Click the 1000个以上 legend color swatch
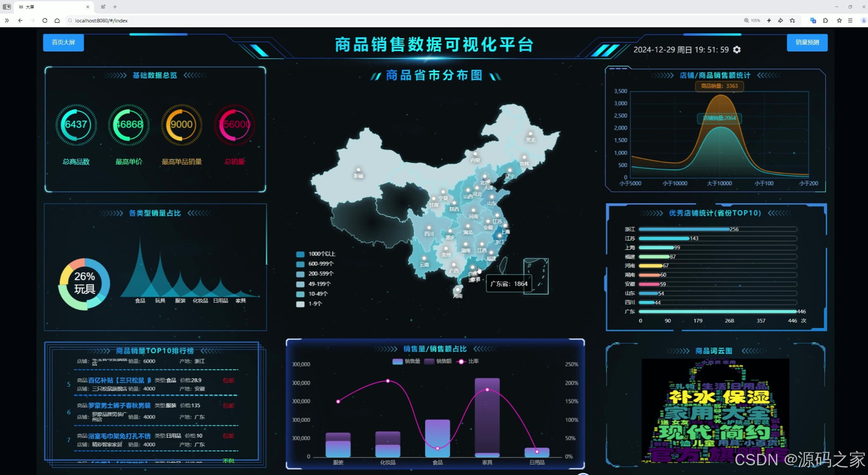This screenshot has height=475, width=868. tap(301, 254)
